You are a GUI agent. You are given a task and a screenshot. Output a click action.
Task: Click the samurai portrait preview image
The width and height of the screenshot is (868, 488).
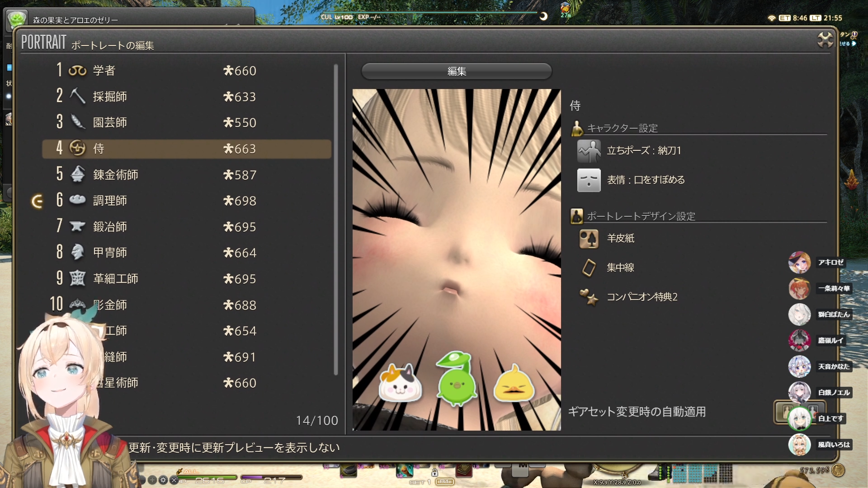[457, 259]
